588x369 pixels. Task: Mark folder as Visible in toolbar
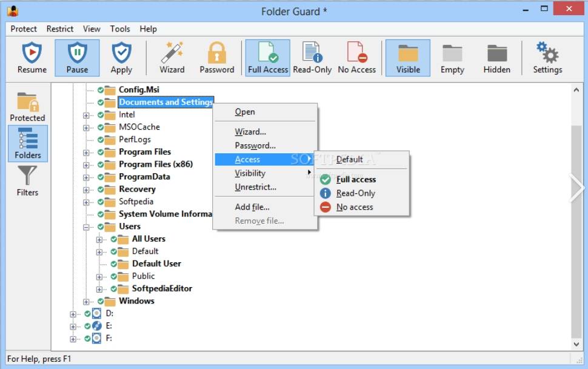pyautogui.click(x=408, y=58)
